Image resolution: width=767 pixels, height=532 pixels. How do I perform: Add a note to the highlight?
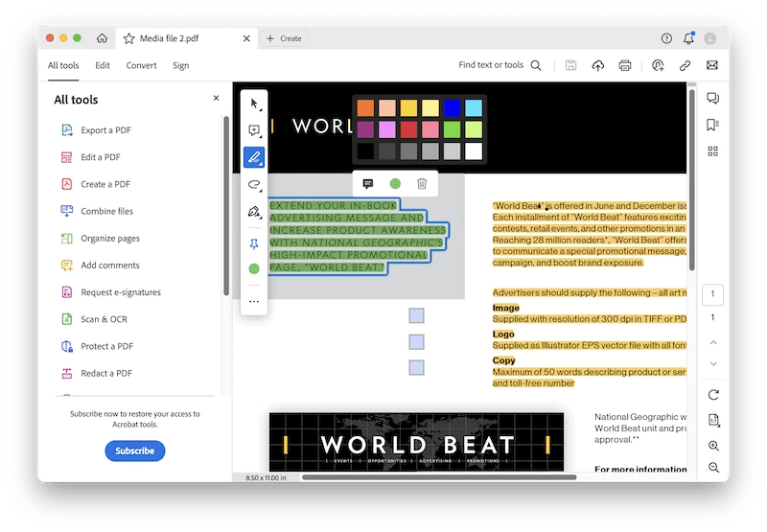pos(368,183)
